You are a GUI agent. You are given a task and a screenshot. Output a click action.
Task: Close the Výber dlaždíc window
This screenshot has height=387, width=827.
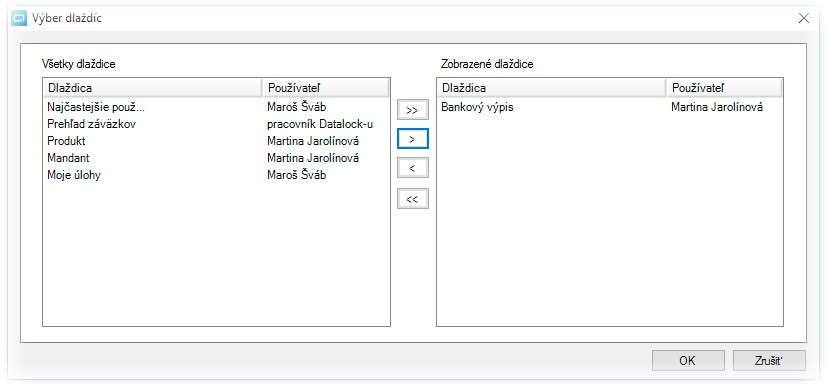click(804, 18)
